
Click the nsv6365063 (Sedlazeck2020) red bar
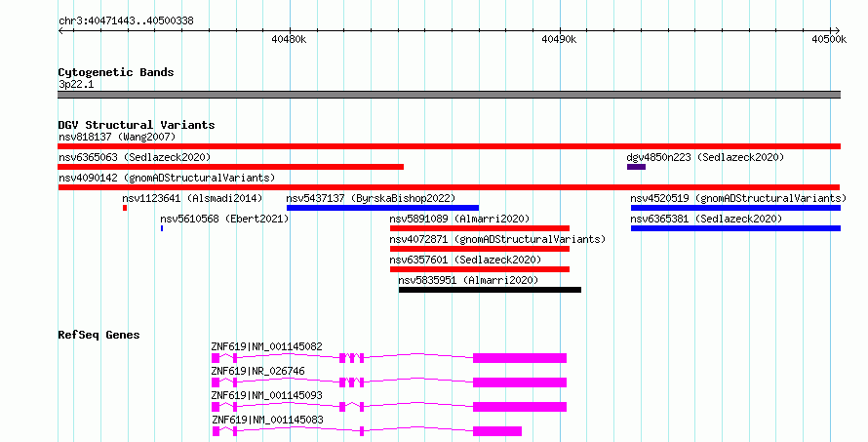(x=231, y=167)
